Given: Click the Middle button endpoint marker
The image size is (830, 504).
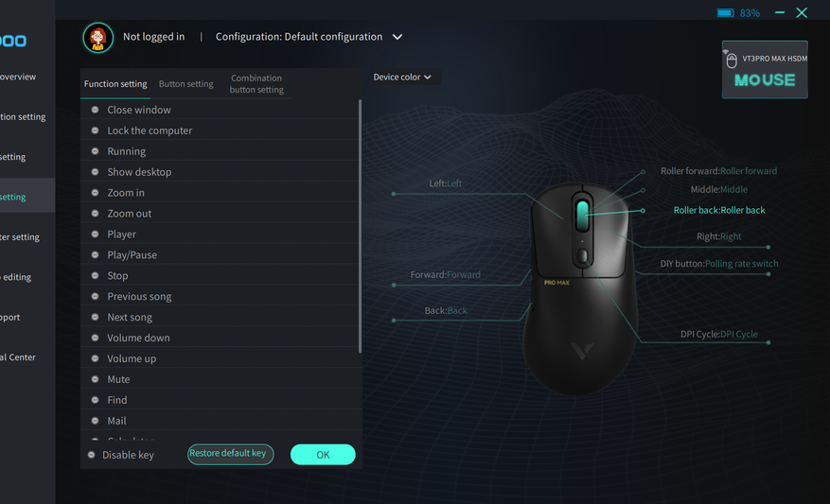Looking at the screenshot, I should click(x=643, y=190).
